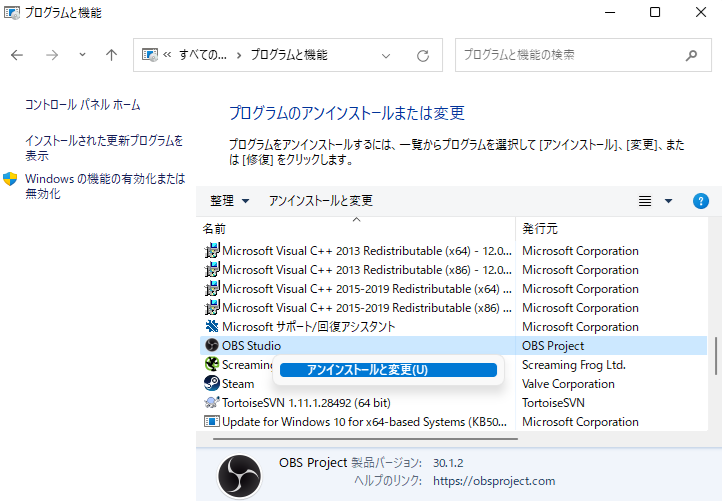Screen dimensions: 722x501
Task: Click the Update for Windows 10 icon
Action: coord(212,421)
